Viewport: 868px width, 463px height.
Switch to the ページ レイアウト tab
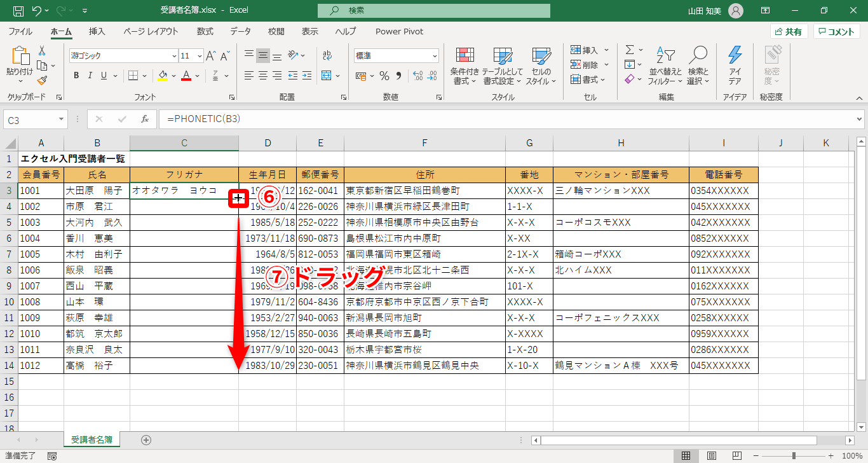coord(151,31)
